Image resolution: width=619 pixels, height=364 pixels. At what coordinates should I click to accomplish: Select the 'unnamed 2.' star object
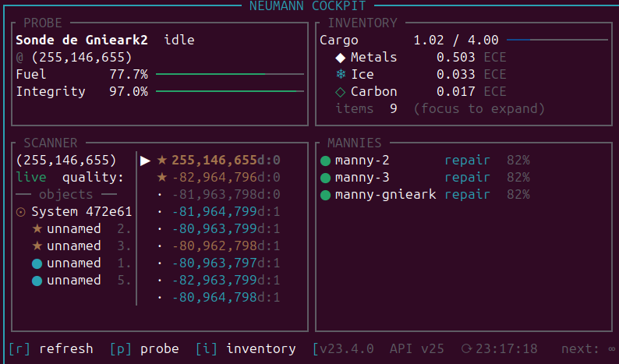[x=81, y=228]
